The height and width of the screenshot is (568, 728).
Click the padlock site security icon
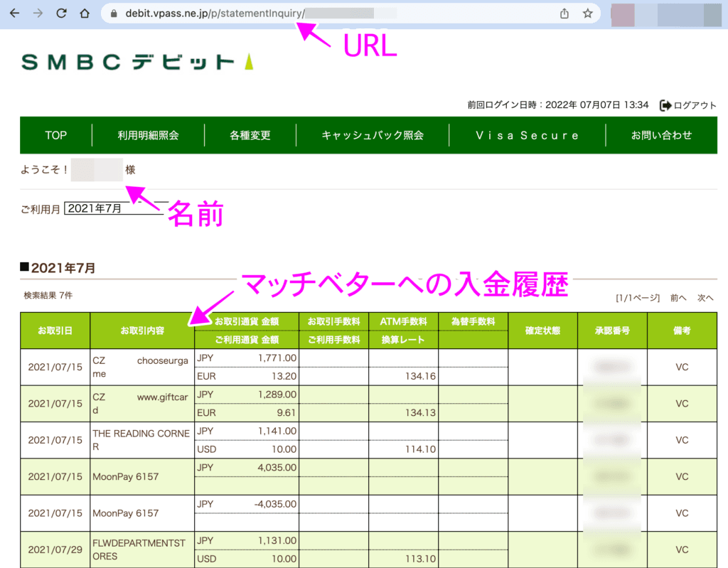pos(114,14)
